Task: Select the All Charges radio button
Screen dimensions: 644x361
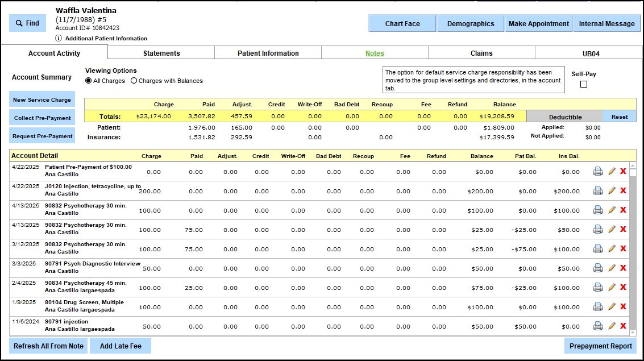Action: coord(89,81)
